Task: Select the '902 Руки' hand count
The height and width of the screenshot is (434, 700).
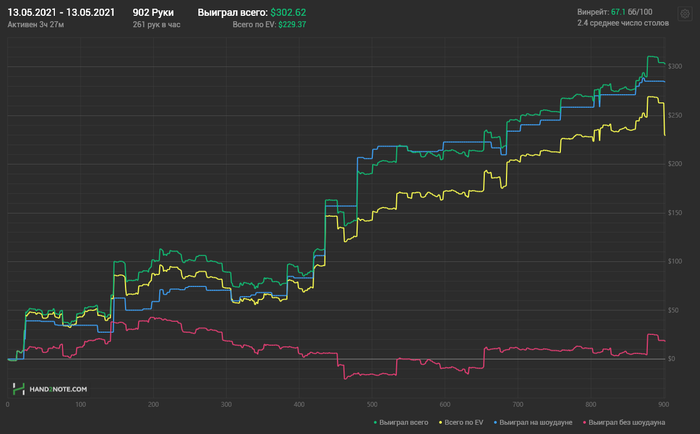Action: (153, 13)
